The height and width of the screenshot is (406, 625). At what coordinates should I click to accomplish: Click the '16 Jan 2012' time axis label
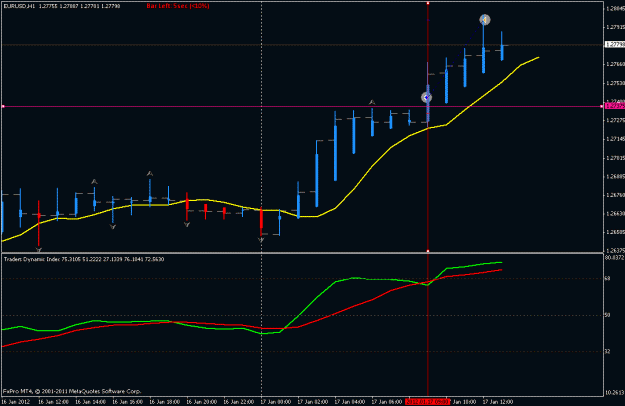coord(16,402)
